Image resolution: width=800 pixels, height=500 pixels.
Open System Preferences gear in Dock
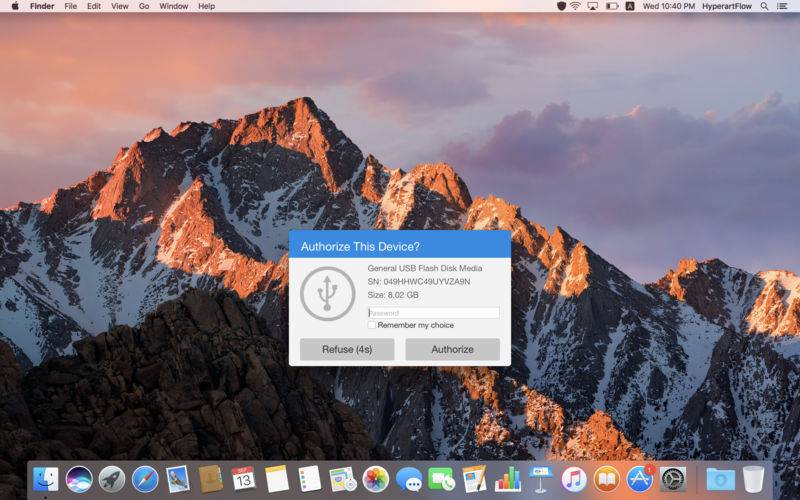click(x=673, y=480)
